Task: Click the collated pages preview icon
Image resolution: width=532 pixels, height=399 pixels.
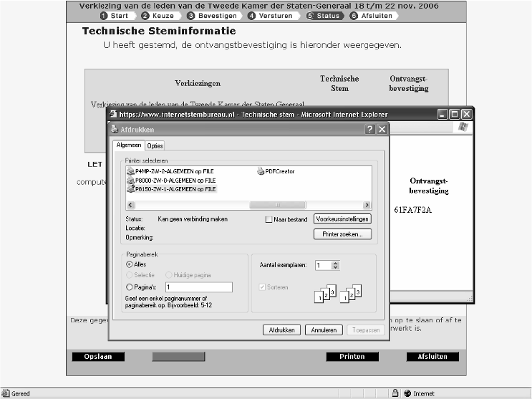Action: coord(338,294)
